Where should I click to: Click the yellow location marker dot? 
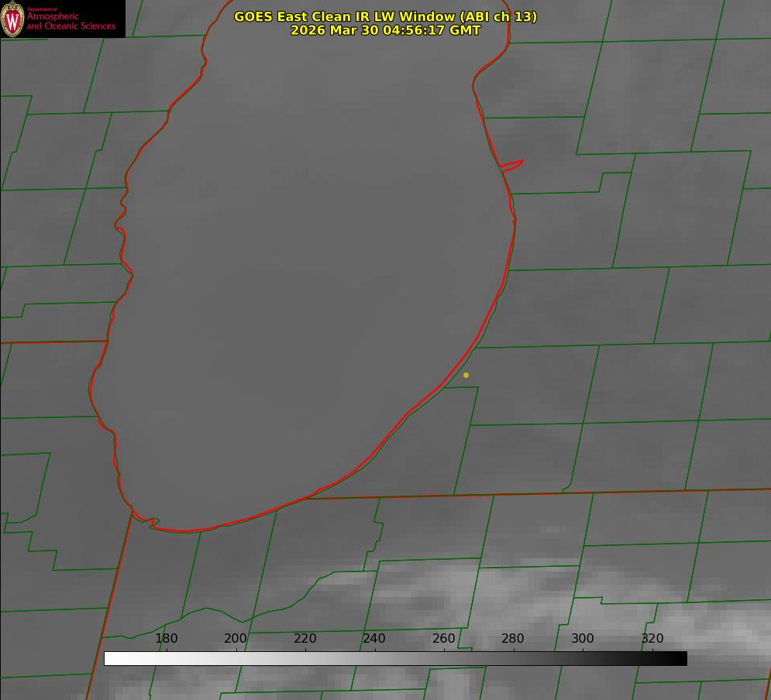(x=466, y=375)
